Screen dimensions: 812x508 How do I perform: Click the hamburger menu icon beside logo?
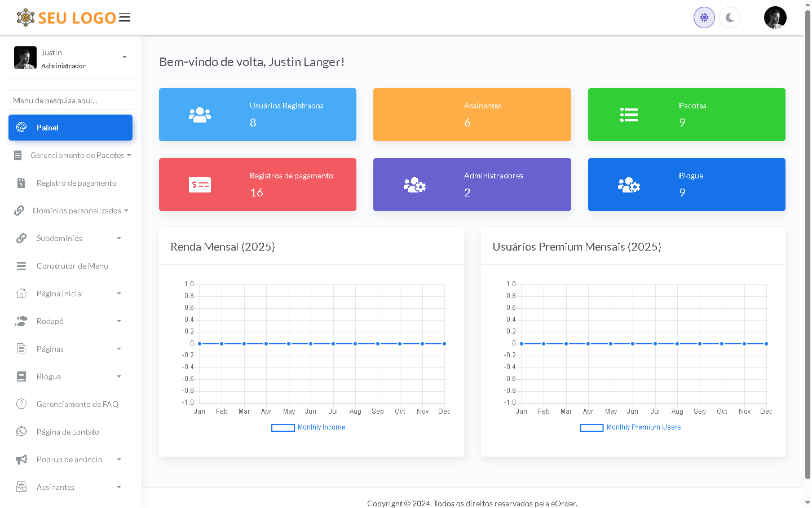pyautogui.click(x=125, y=17)
